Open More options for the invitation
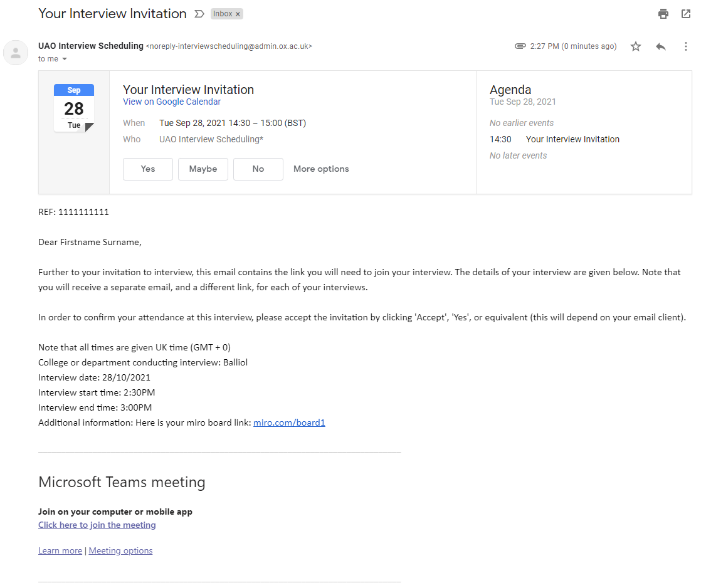This screenshot has height=588, width=701. tap(321, 169)
